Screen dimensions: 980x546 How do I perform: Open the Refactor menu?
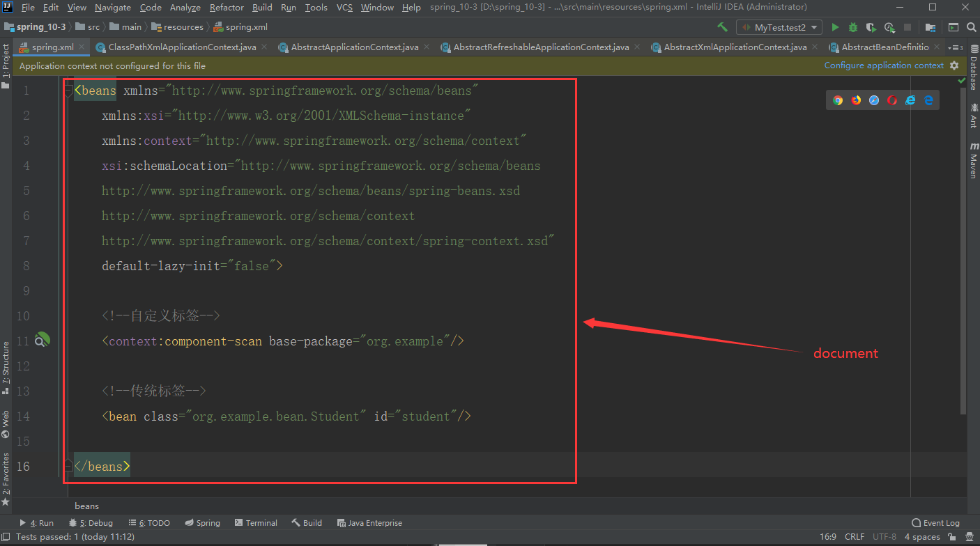coord(227,8)
